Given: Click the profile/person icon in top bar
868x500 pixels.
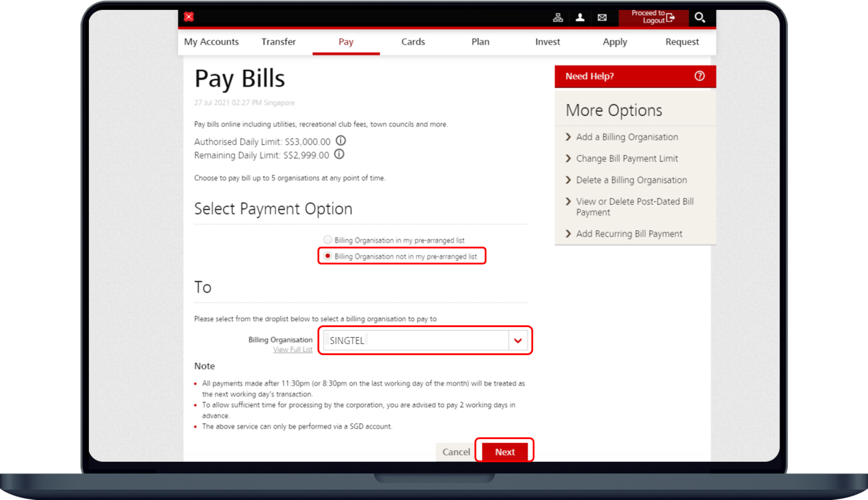Looking at the screenshot, I should coord(579,16).
